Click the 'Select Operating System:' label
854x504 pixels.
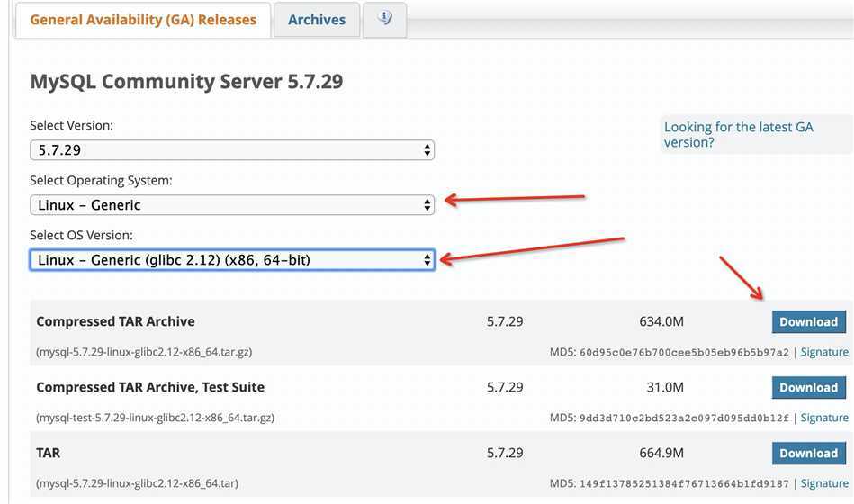tap(101, 180)
